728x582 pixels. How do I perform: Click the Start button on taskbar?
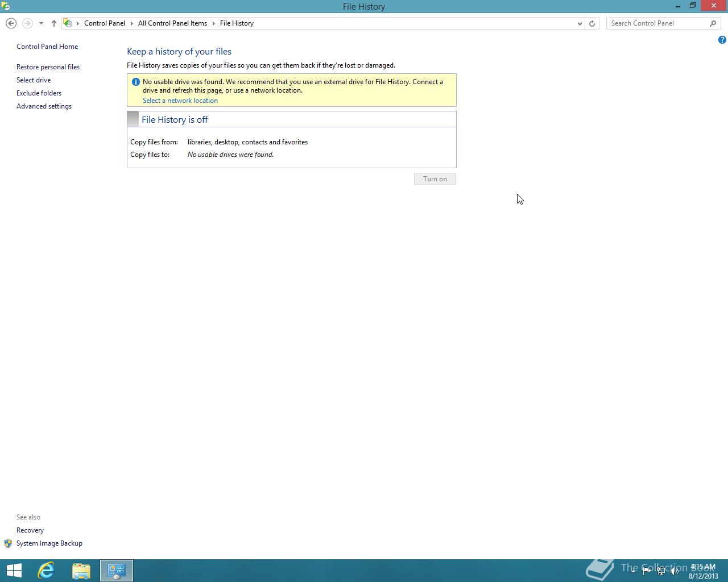pos(14,571)
